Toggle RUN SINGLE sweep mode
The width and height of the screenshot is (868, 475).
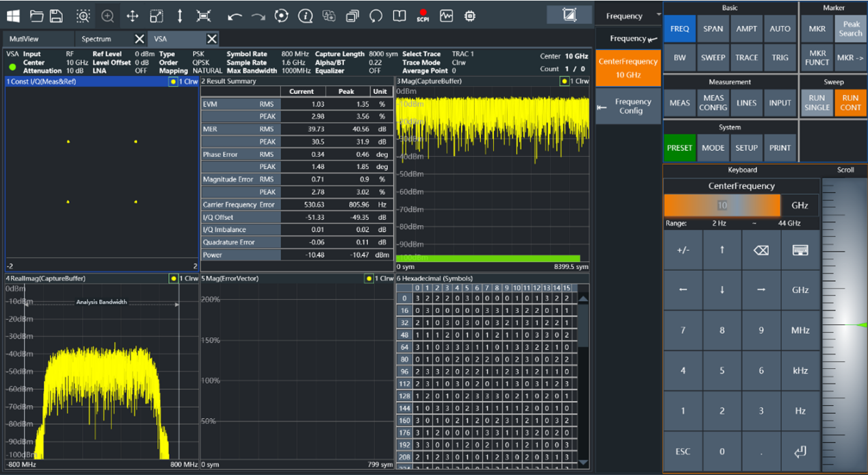[x=817, y=103]
